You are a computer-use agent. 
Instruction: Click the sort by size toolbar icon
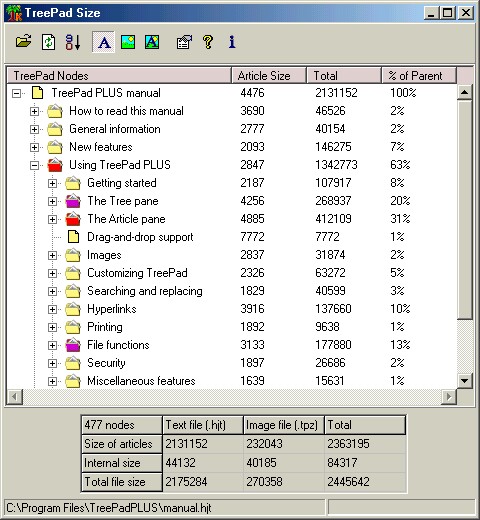[73, 42]
